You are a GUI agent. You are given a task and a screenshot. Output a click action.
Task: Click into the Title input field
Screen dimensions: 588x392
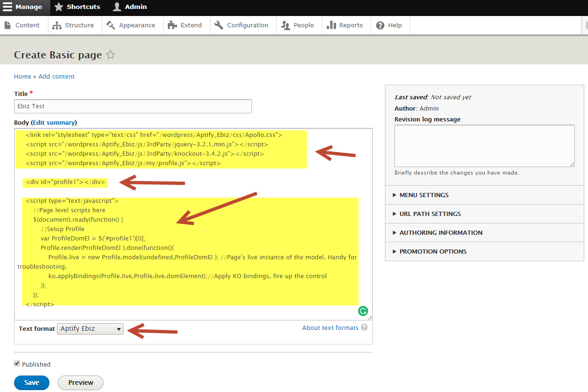[133, 106]
